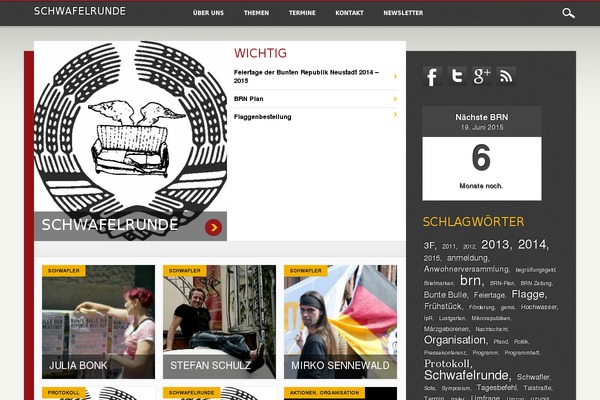Open the Über uns menu
The width and height of the screenshot is (600, 400).
pyautogui.click(x=208, y=13)
